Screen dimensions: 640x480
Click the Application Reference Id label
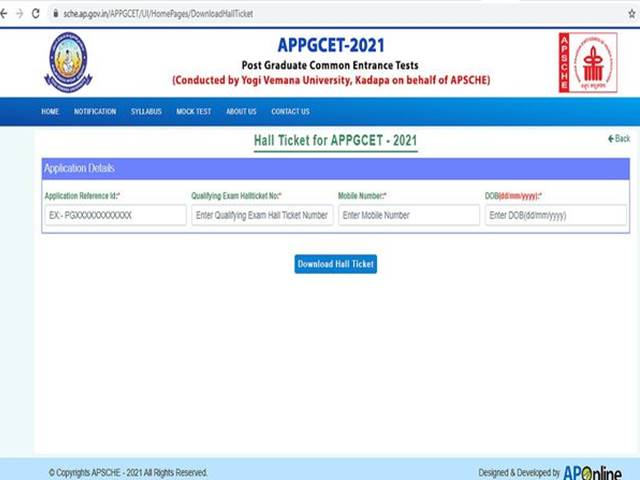[x=82, y=196]
